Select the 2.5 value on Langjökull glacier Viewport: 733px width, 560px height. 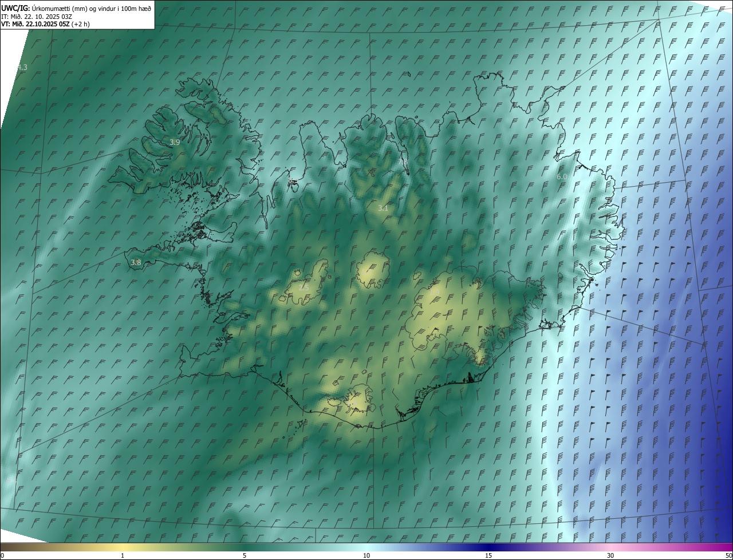click(x=304, y=287)
